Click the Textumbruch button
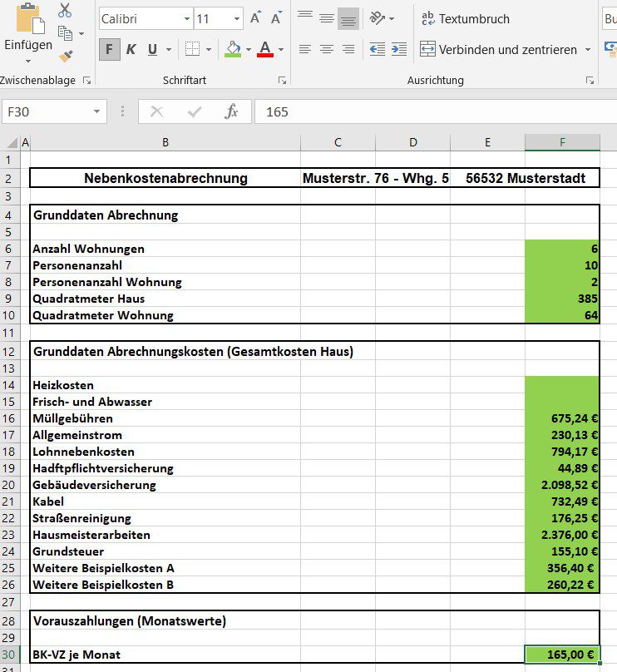 465,18
